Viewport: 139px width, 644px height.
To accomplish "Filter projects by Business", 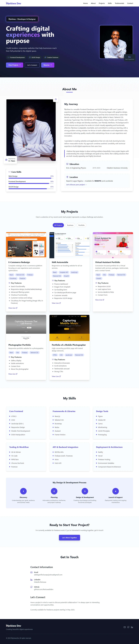I will point(70,225).
